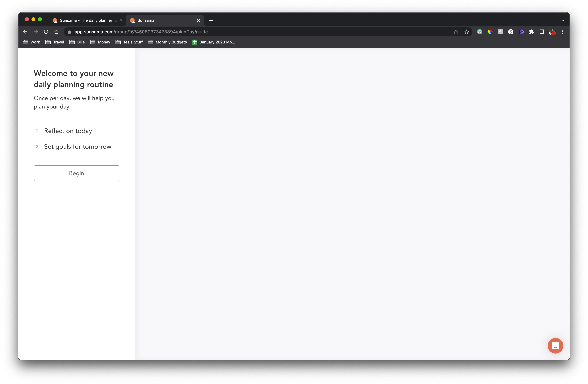This screenshot has width=588, height=384.
Task: Open a new browser tab
Action: tap(211, 20)
